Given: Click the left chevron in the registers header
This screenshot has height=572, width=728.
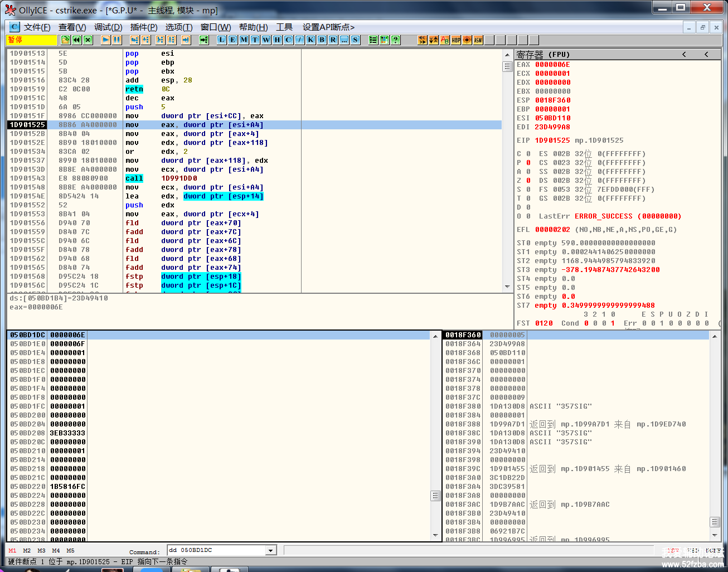Looking at the screenshot, I should (684, 54).
